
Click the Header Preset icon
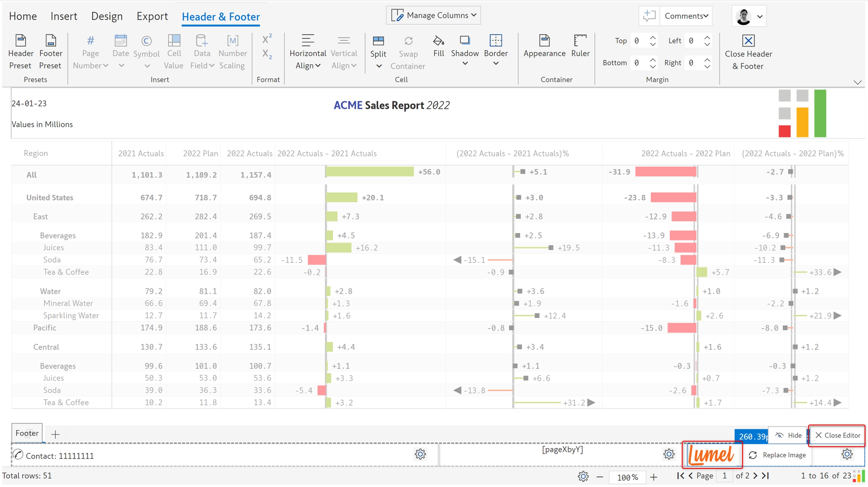pos(21,41)
